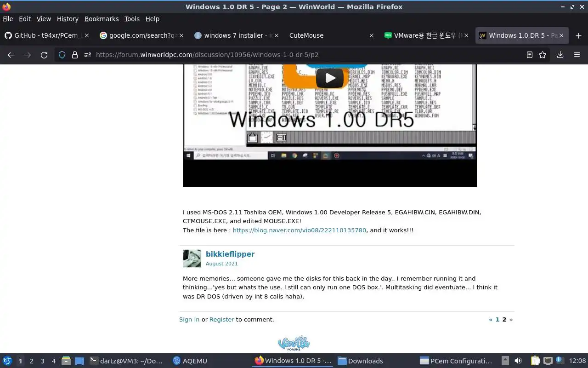Viewport: 588px width, 368px height.
Task: View site security lock information
Action: [75, 55]
